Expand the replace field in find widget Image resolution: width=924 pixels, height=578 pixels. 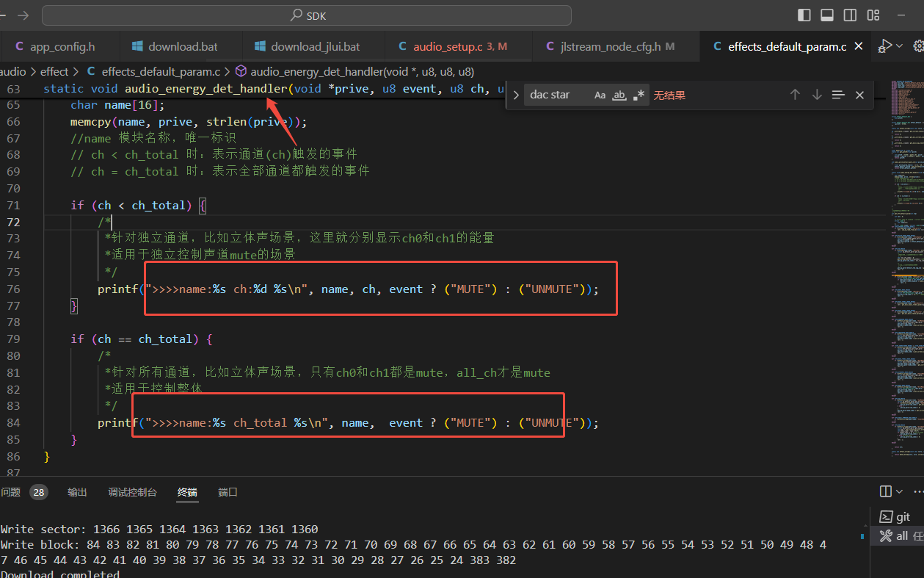516,95
